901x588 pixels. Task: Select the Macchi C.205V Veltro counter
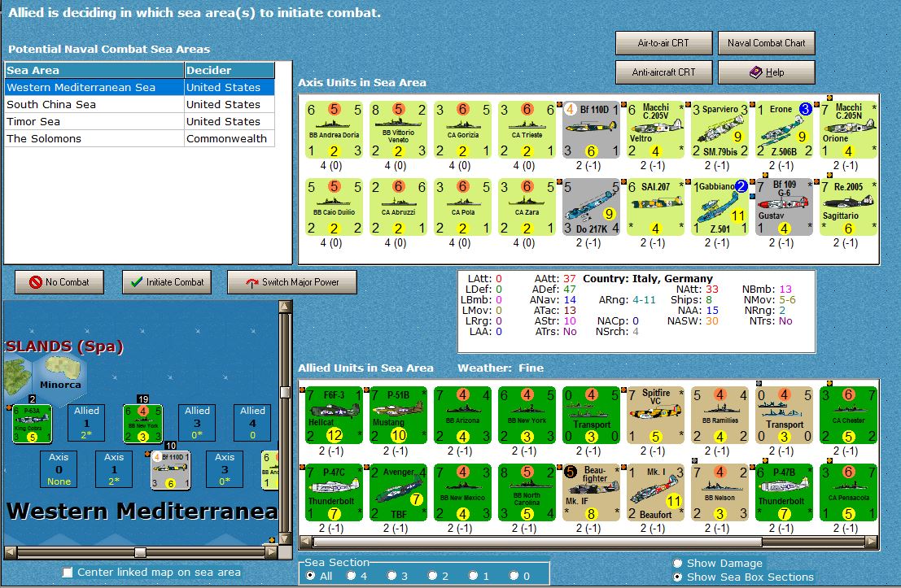click(x=656, y=130)
